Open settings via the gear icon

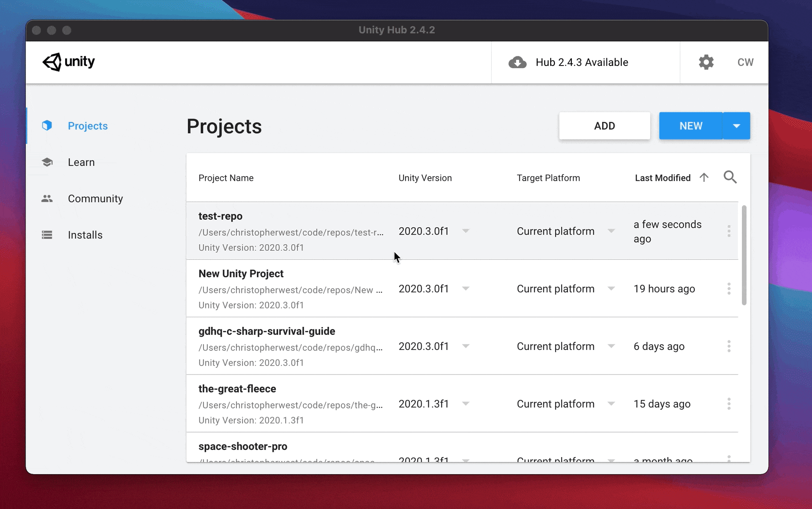coord(706,62)
